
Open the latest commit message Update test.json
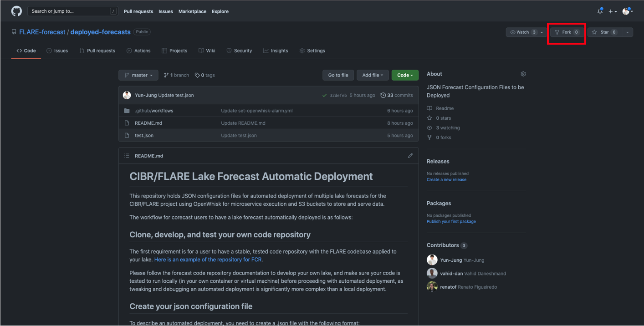(x=176, y=95)
